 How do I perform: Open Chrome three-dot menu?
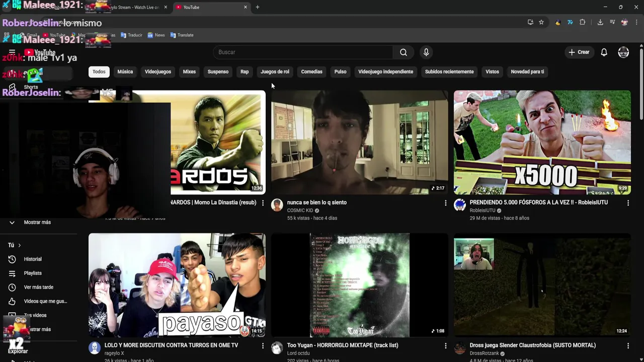click(x=636, y=22)
